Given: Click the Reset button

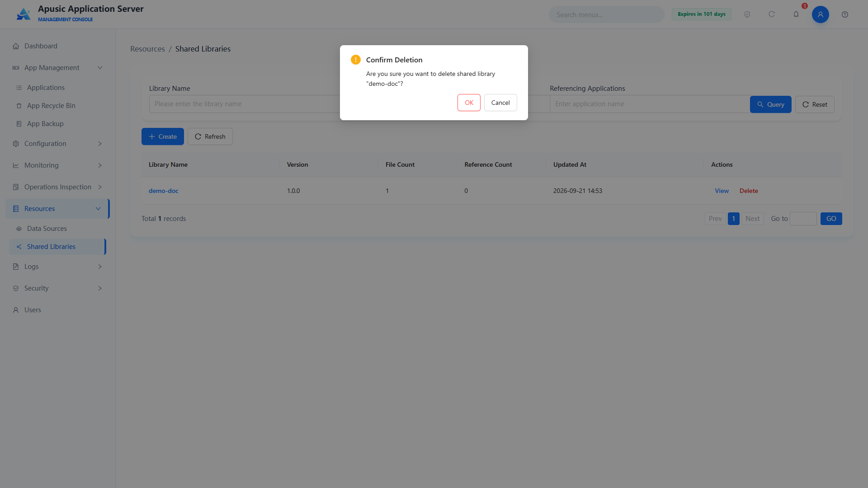Looking at the screenshot, I should [x=815, y=104].
